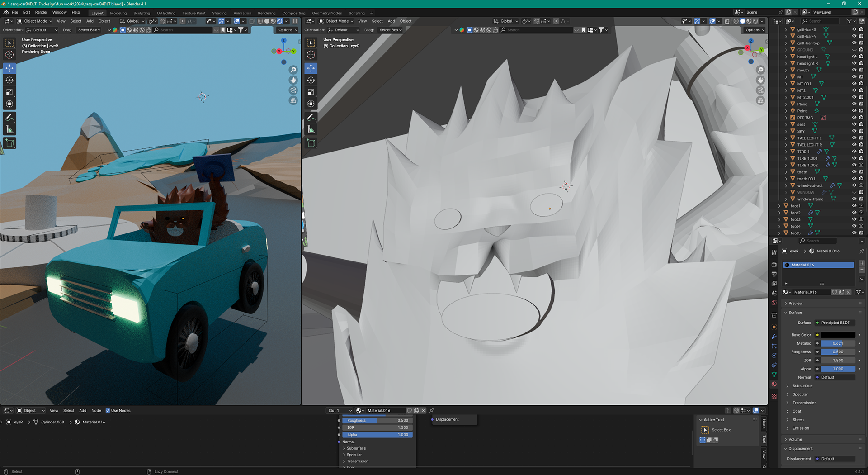The height and width of the screenshot is (475, 868).
Task: Choose Select Box tool in right viewport
Action: pyautogui.click(x=311, y=43)
